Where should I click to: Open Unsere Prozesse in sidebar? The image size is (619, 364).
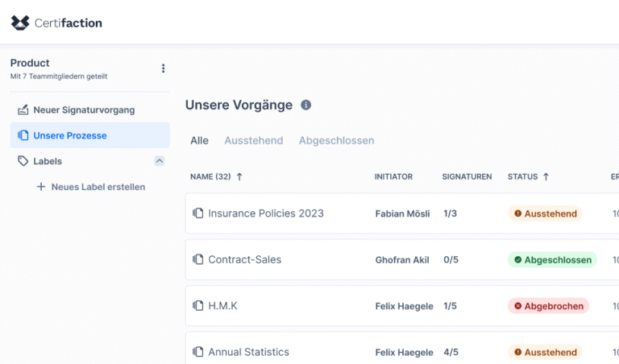pyautogui.click(x=90, y=135)
